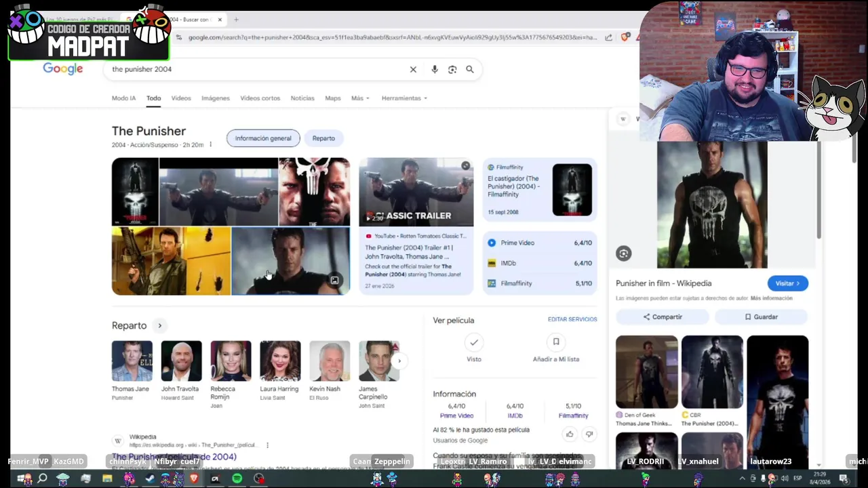Switch to the Imágenes tab
The height and width of the screenshot is (488, 868).
[x=216, y=98]
